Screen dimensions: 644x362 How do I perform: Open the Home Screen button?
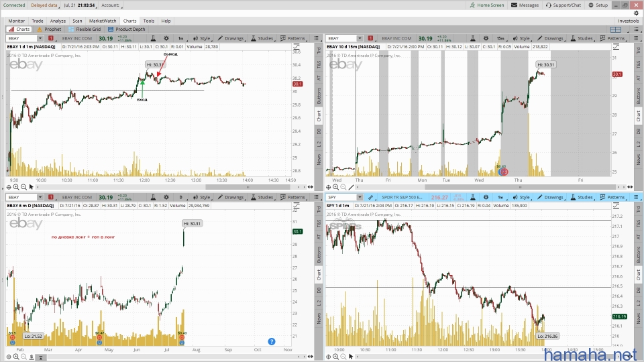click(487, 5)
